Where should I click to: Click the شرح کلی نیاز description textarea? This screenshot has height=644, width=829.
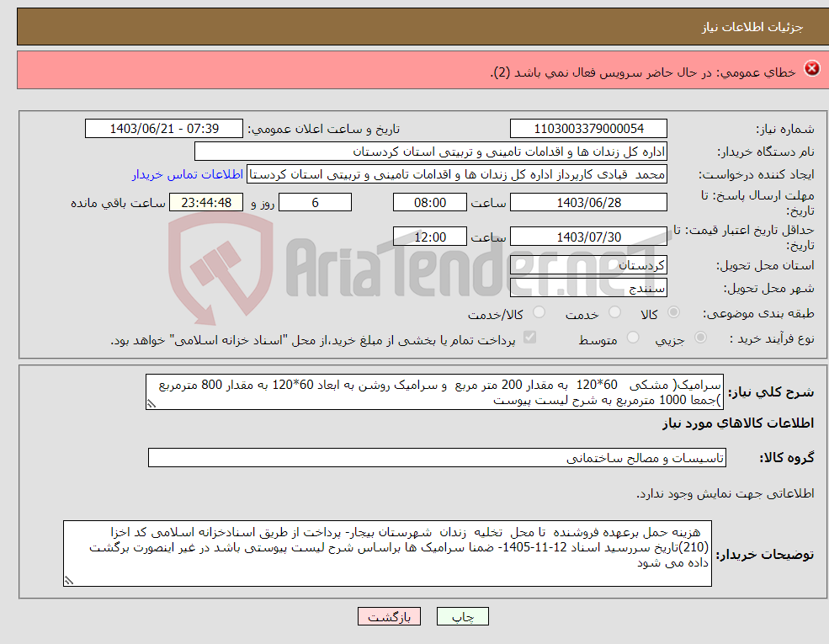[x=434, y=392]
